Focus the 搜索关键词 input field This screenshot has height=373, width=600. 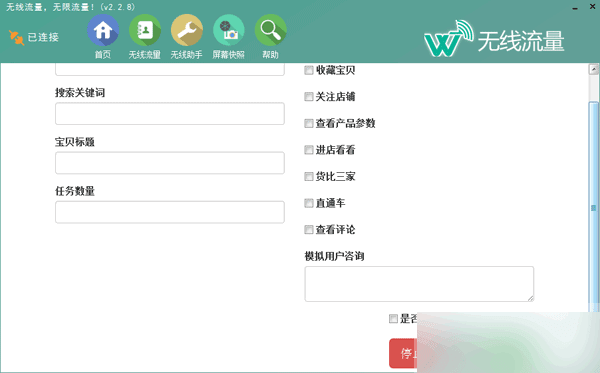tap(170, 114)
